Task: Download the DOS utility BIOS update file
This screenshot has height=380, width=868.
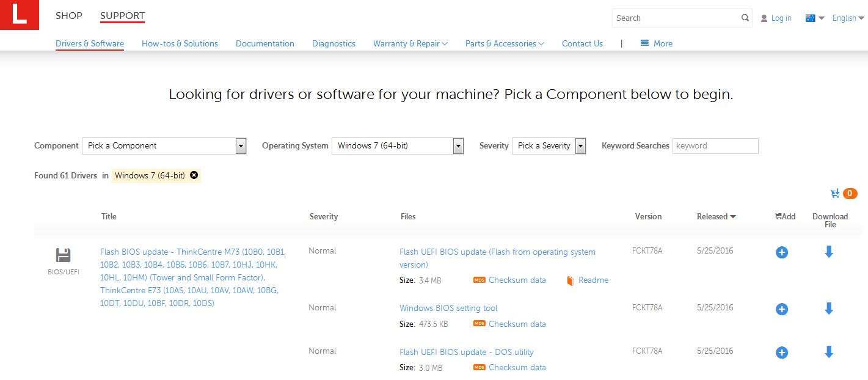Action: point(829,352)
